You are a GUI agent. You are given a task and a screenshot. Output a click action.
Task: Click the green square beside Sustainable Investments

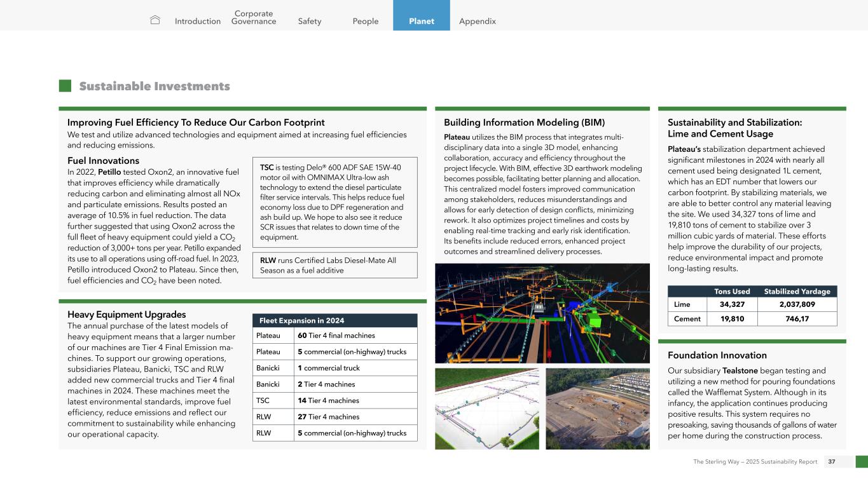coord(64,86)
